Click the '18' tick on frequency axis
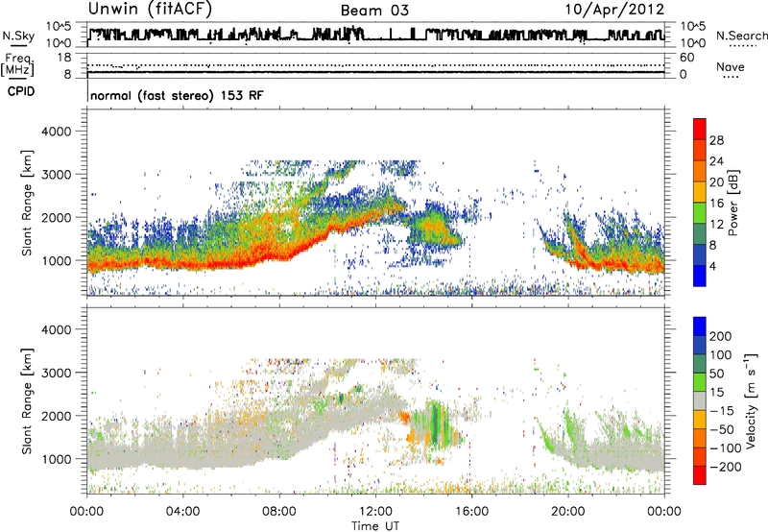 point(64,58)
